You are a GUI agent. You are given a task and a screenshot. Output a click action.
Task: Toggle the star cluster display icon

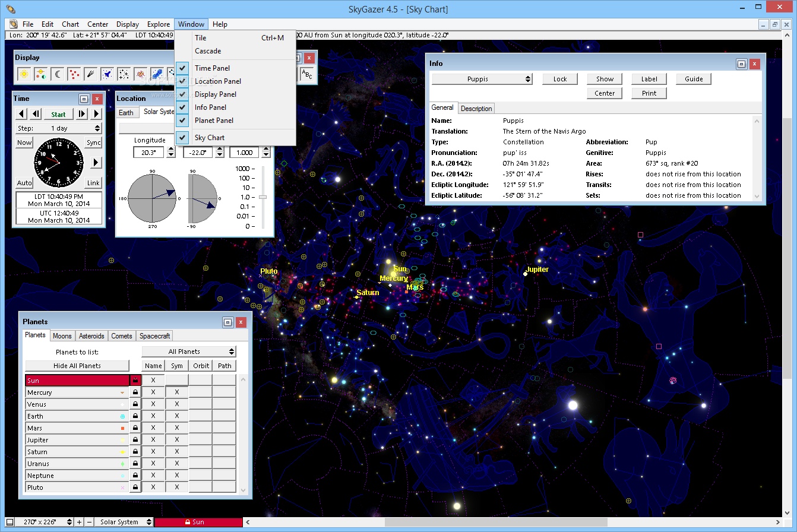pos(140,74)
